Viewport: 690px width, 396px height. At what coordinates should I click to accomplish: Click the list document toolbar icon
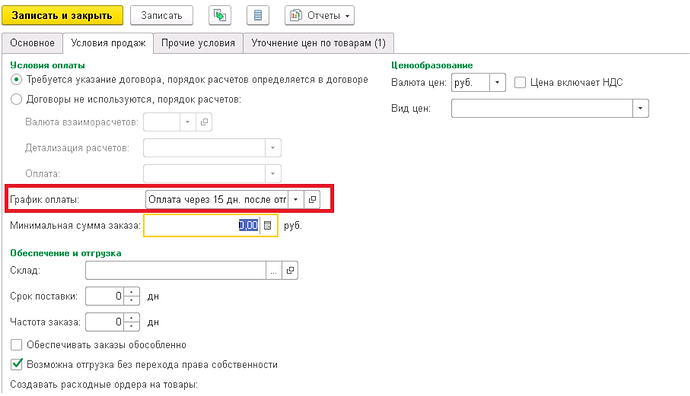point(258,15)
